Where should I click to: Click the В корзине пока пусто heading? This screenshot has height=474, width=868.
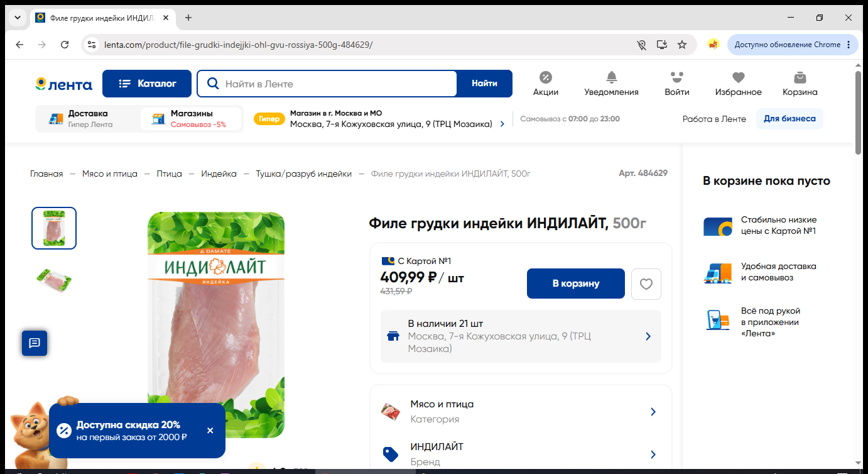tap(766, 181)
